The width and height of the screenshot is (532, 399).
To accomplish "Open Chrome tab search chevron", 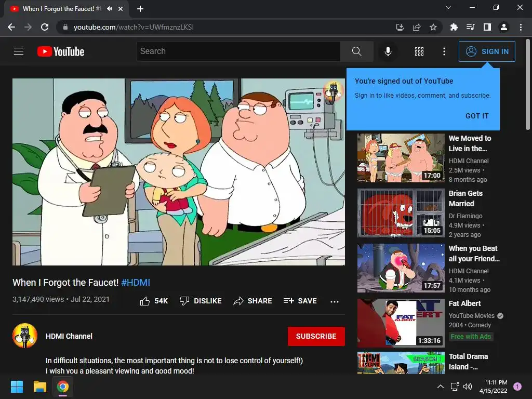I will tap(448, 7).
